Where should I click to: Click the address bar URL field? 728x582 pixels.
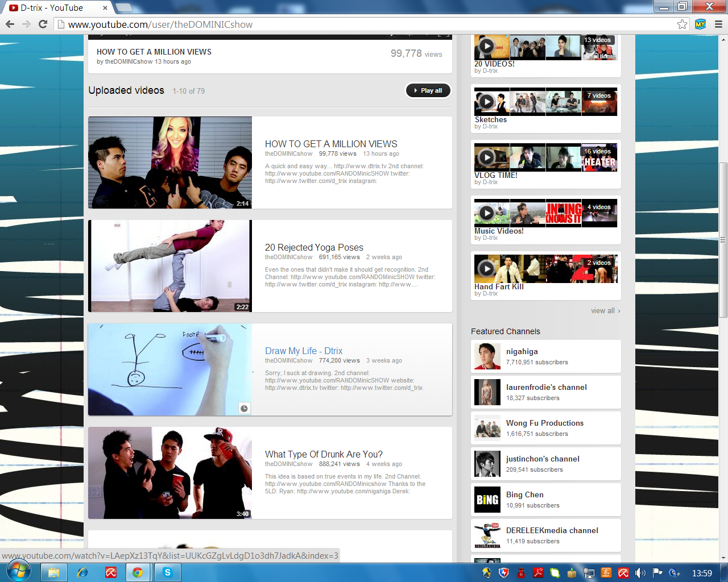pyautogui.click(x=364, y=24)
